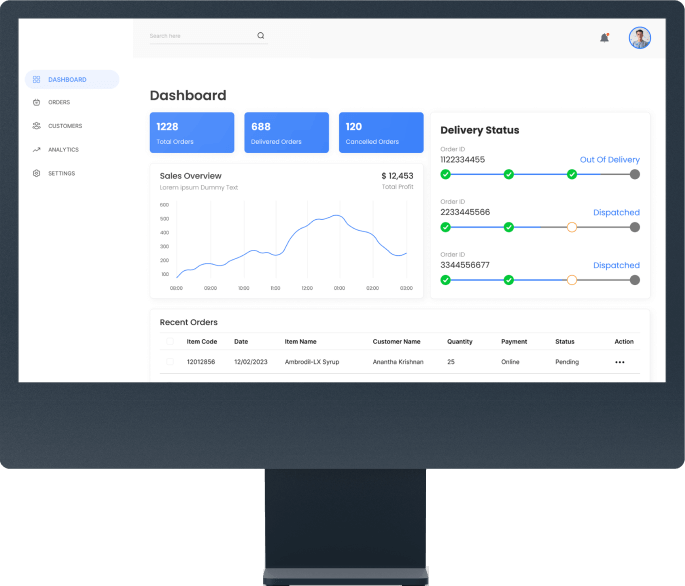Click order ID 1122334455 text

point(463,160)
